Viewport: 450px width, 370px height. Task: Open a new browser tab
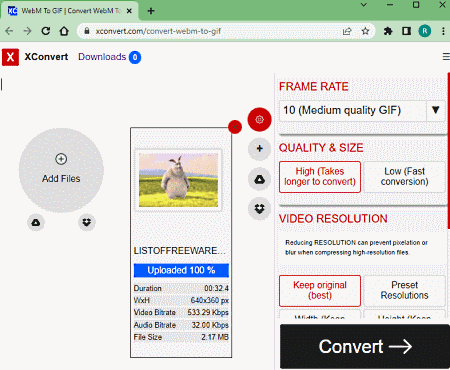pyautogui.click(x=151, y=11)
